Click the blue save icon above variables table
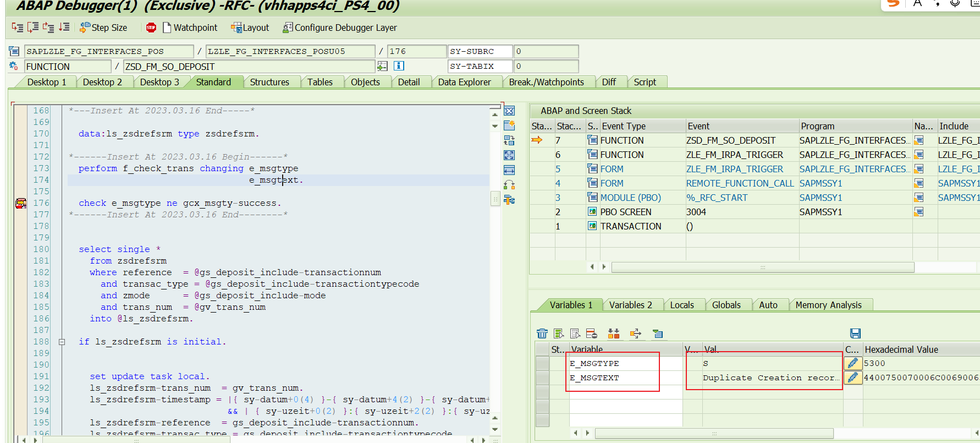Image resolution: width=980 pixels, height=443 pixels. 855,333
